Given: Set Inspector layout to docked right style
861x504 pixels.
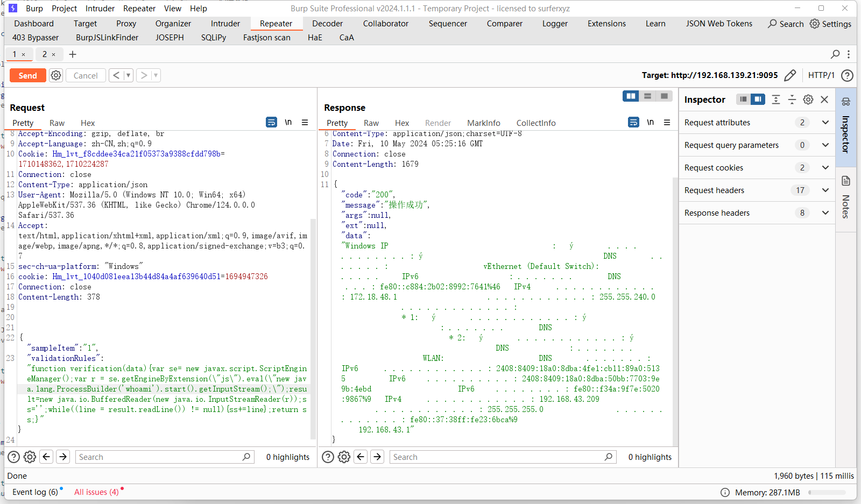Looking at the screenshot, I should coord(758,99).
